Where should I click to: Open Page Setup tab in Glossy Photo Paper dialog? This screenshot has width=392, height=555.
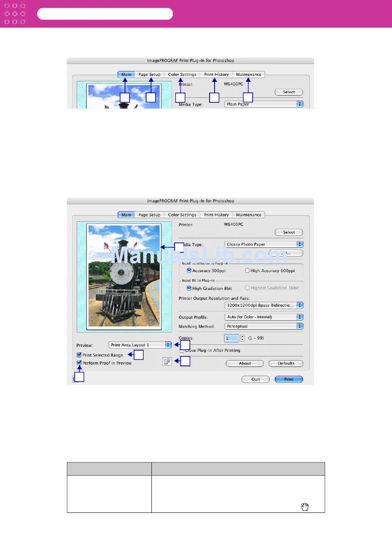point(149,215)
